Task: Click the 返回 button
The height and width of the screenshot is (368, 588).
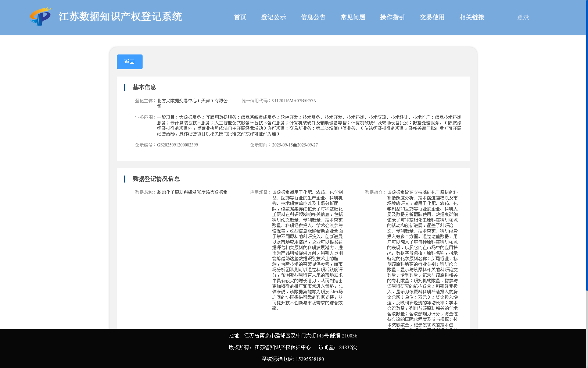Action: pos(130,62)
